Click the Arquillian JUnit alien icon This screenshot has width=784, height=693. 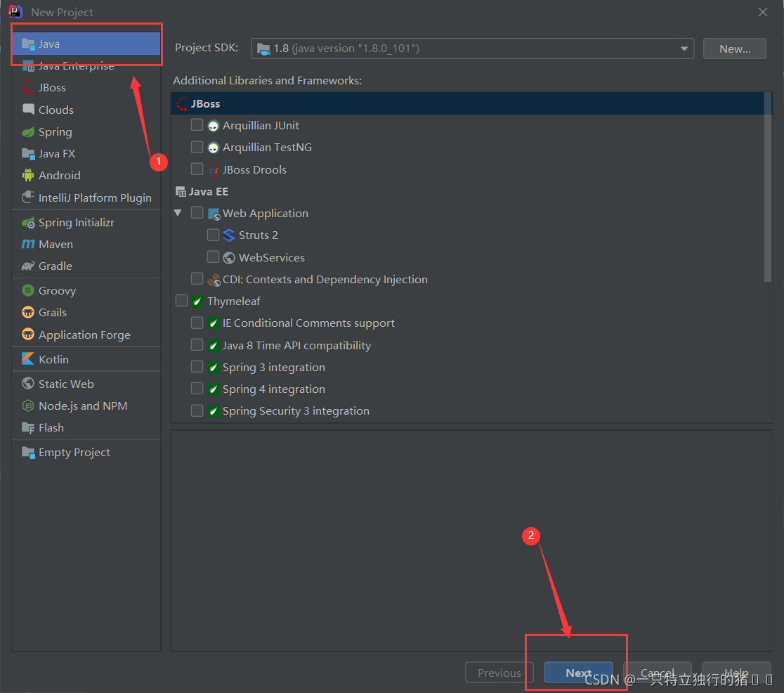tap(214, 126)
